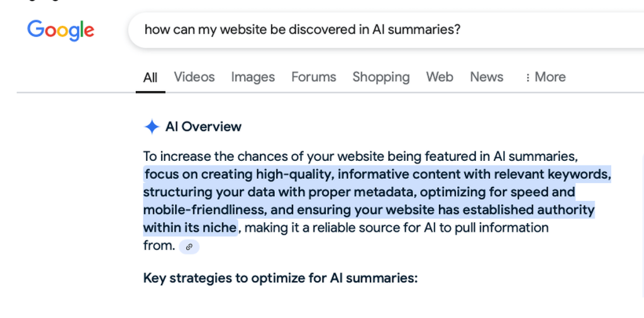Switch to the Videos tab
644x318 pixels.
coord(194,77)
